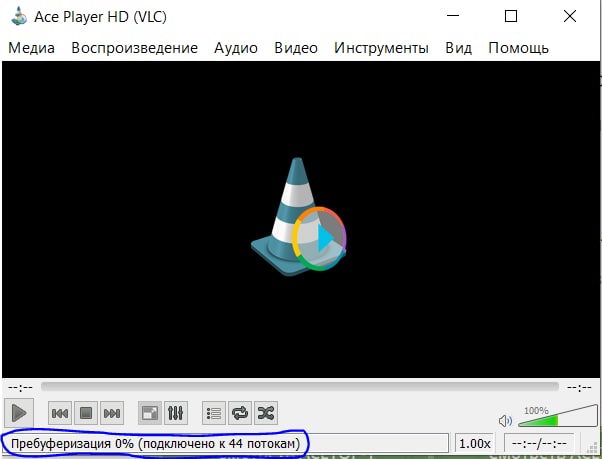Click the playback seek bar

300,386
